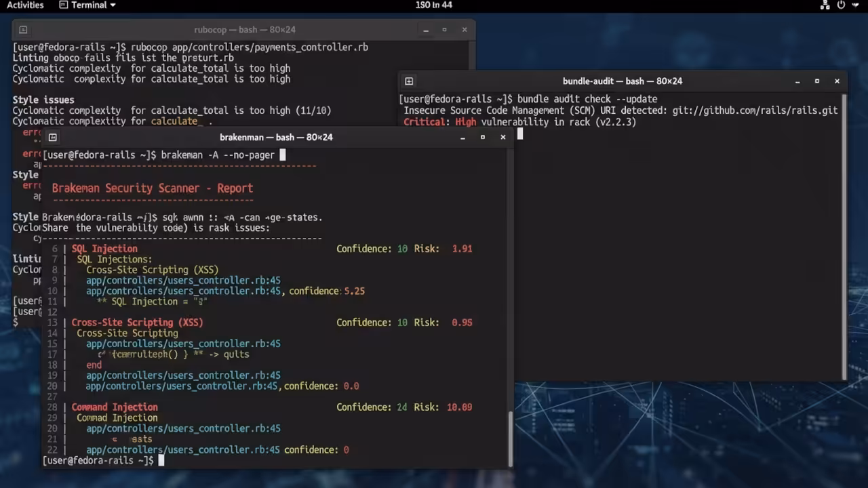Close the bundle-audit terminal window
Screen dimensions: 868x488
point(837,81)
